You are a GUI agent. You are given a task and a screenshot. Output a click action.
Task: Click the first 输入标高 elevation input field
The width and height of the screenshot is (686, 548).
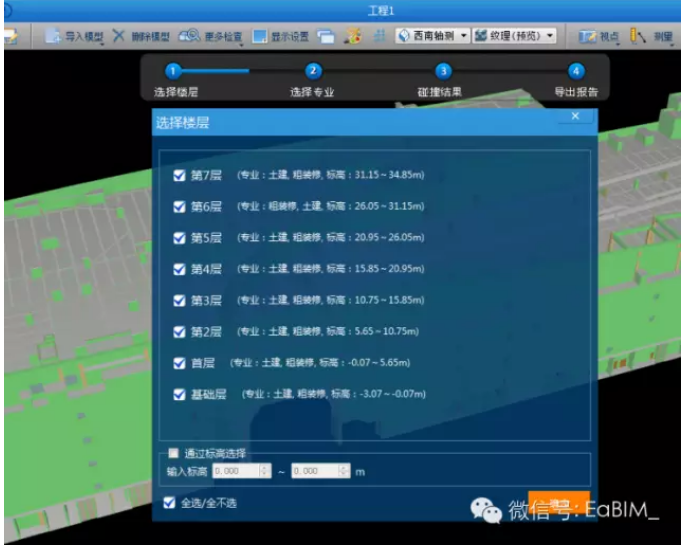click(x=242, y=471)
